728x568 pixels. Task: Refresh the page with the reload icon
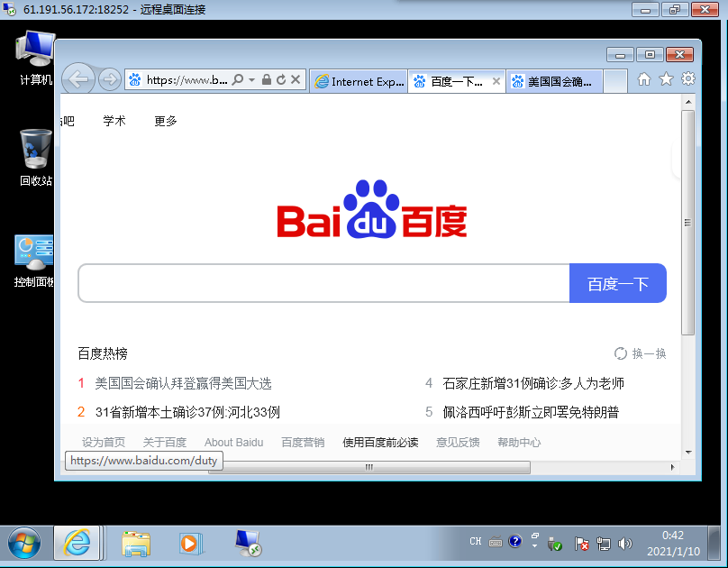[x=281, y=80]
